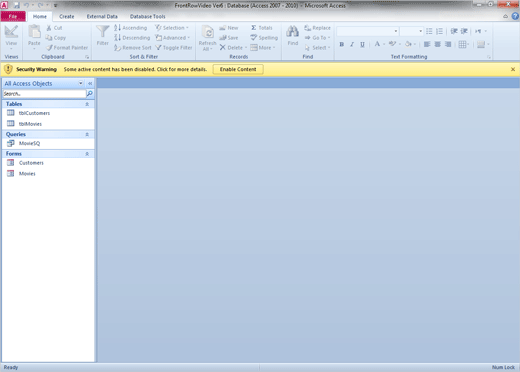Open the Advanced filter dropdown
Image resolution: width=520 pixels, height=372 pixels.
click(x=173, y=38)
